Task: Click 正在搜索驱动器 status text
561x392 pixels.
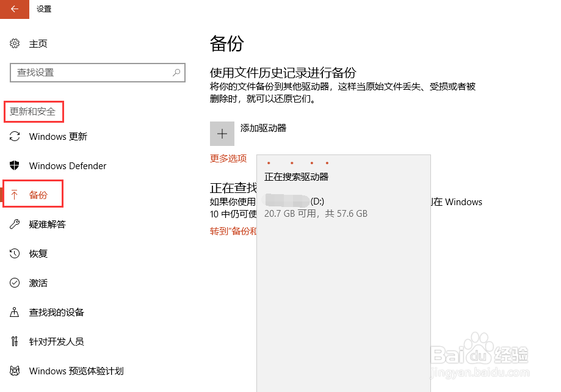Action: click(x=296, y=177)
